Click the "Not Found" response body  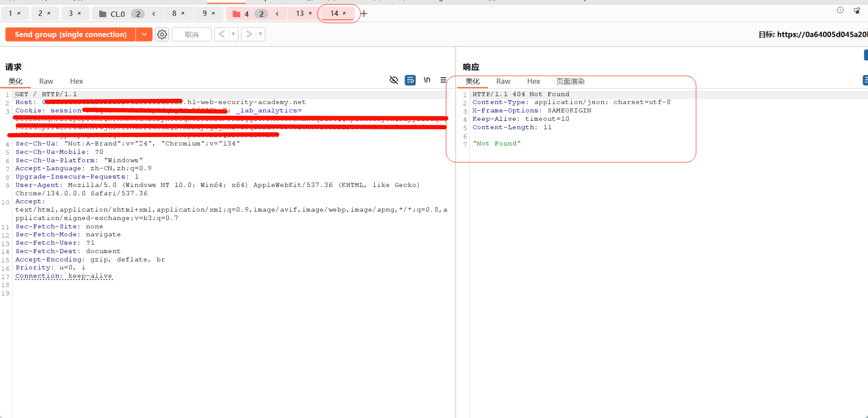497,144
